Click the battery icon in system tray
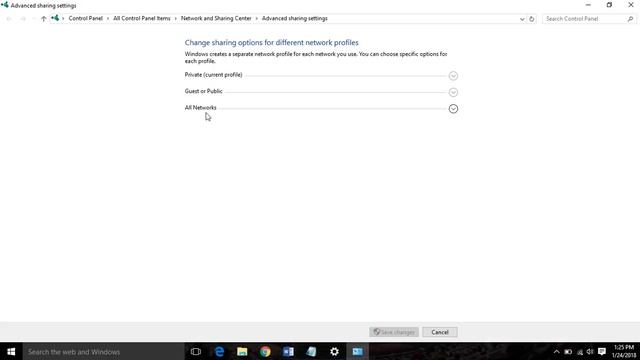 [568, 351]
